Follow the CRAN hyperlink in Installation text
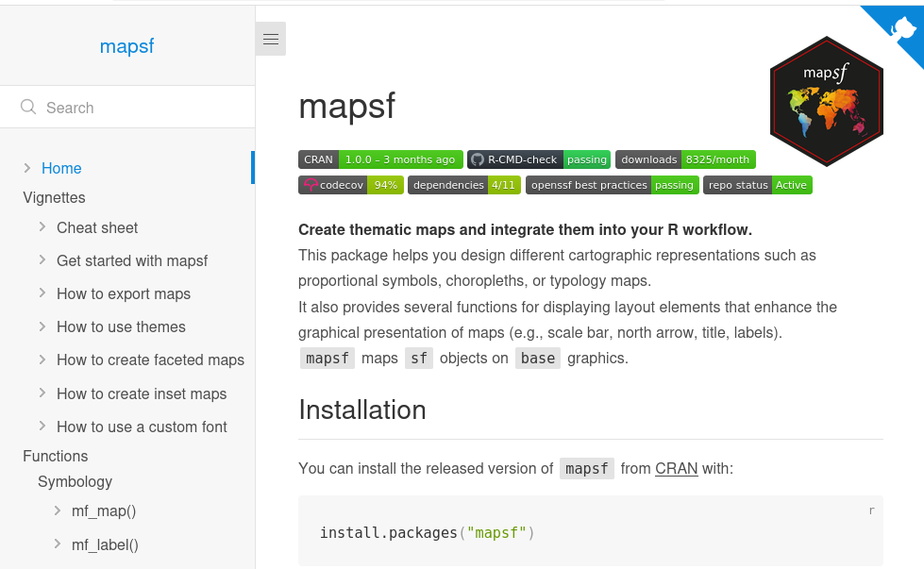This screenshot has height=569, width=924. coord(677,468)
